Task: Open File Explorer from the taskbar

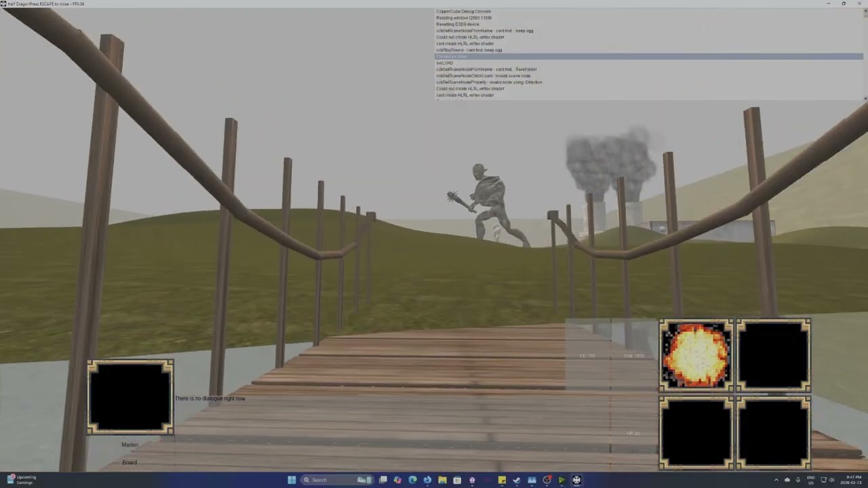Action: click(x=442, y=480)
